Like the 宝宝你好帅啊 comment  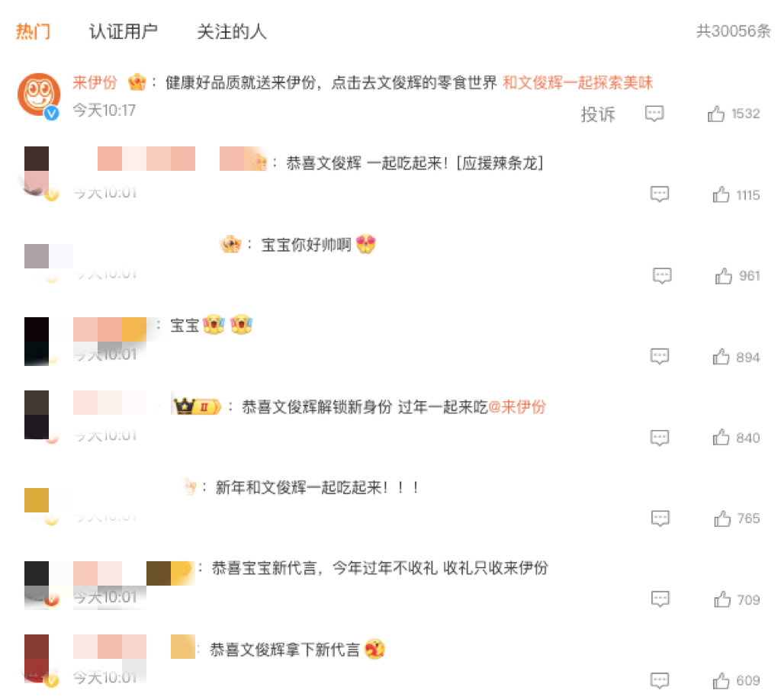pos(724,276)
